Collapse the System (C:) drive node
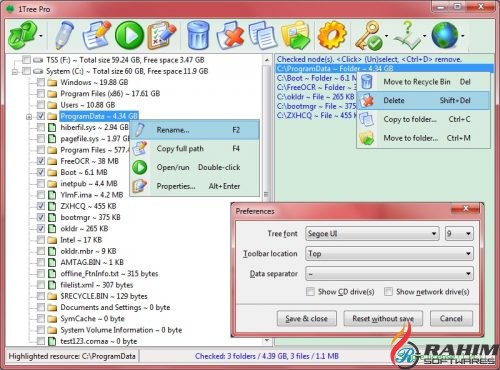The width and height of the screenshot is (500, 370). click(15, 71)
